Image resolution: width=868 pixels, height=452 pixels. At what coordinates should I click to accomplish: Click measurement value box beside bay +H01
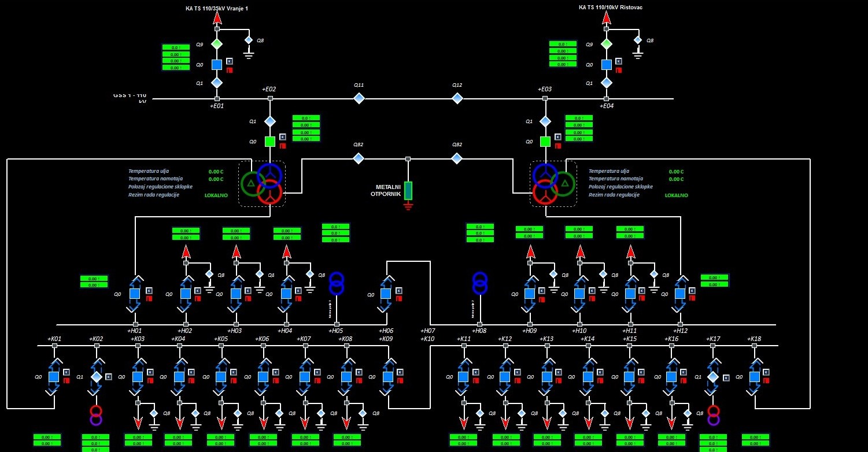point(94,281)
